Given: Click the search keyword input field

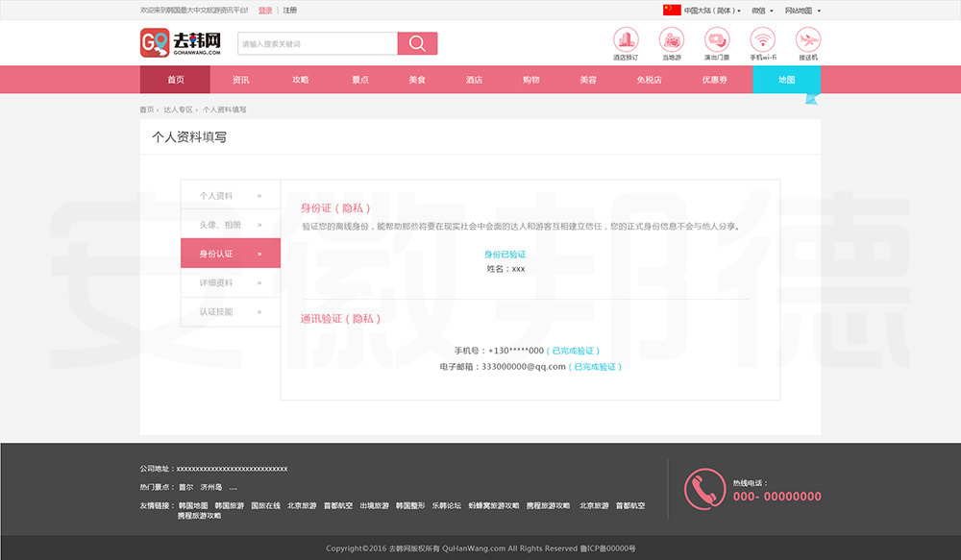Looking at the screenshot, I should (317, 44).
